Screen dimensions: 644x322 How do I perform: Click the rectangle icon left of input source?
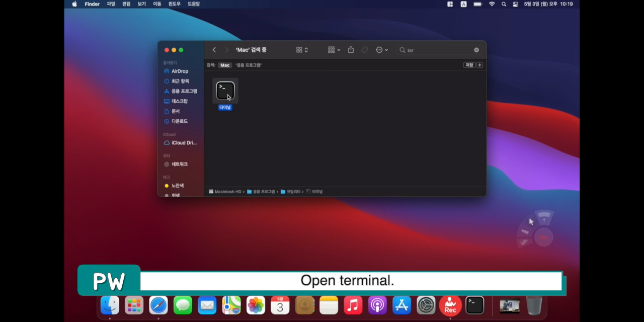[x=450, y=4]
